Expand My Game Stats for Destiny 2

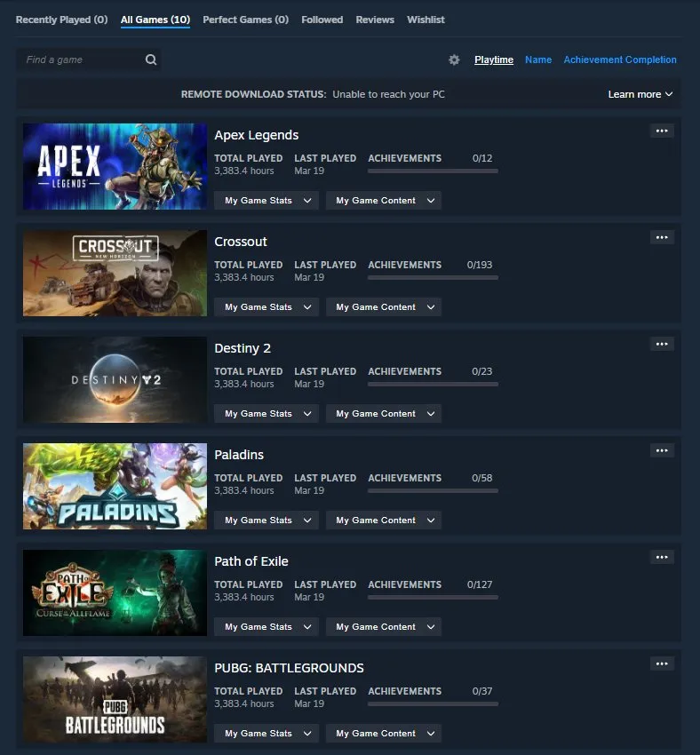point(266,414)
